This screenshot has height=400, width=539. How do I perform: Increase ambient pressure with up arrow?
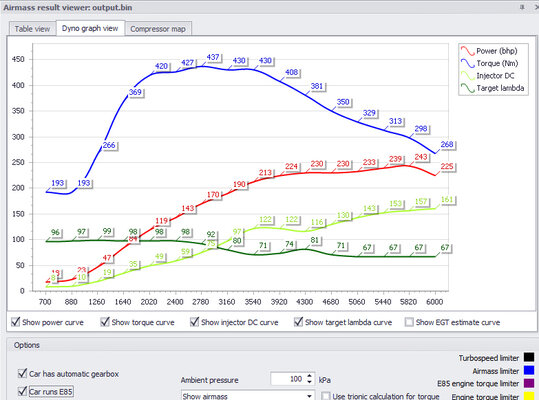(309, 376)
